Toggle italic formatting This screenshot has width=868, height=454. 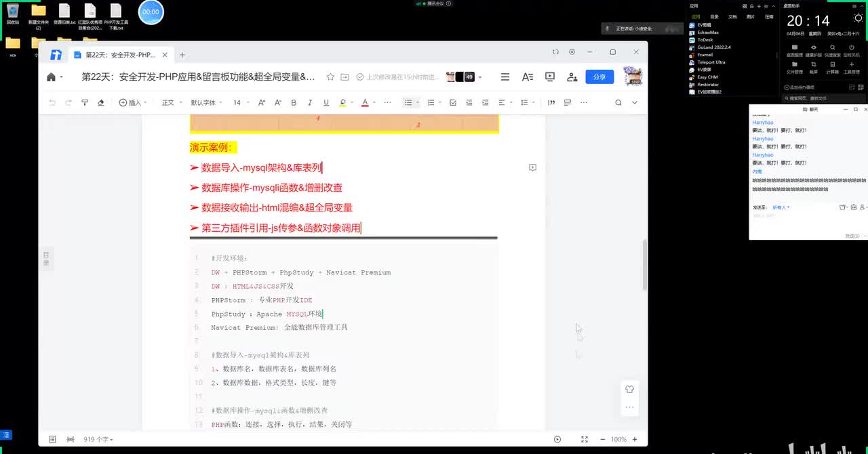(310, 102)
